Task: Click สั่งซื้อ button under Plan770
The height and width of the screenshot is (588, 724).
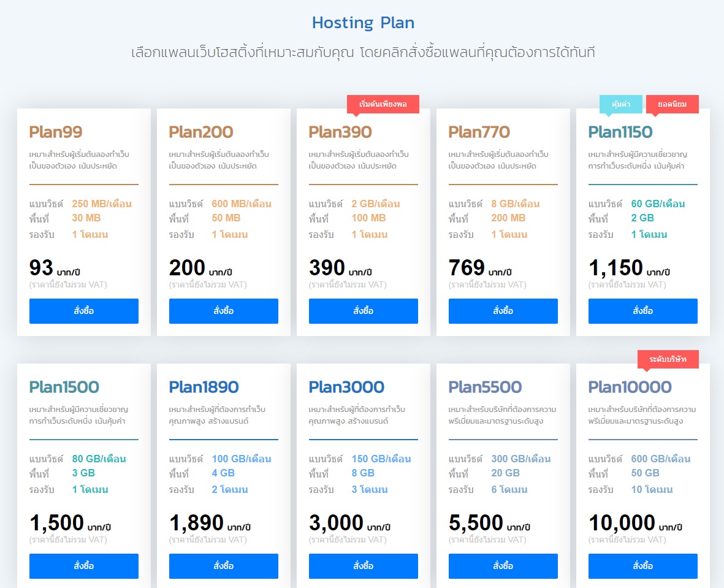Action: [503, 311]
